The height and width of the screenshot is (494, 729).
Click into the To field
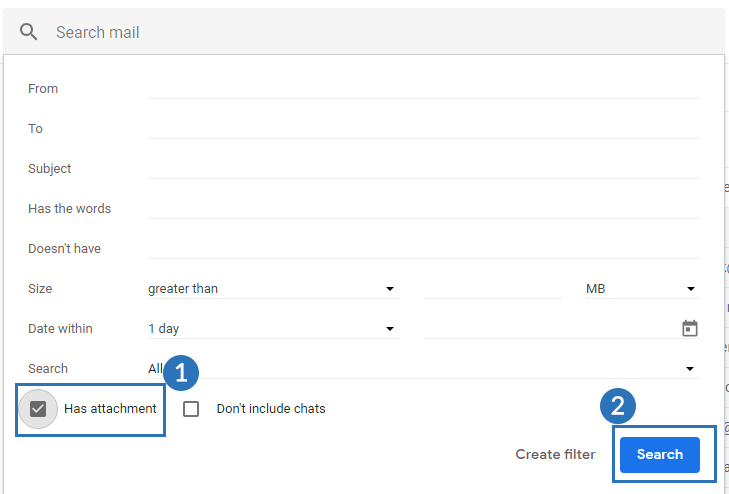pos(423,128)
